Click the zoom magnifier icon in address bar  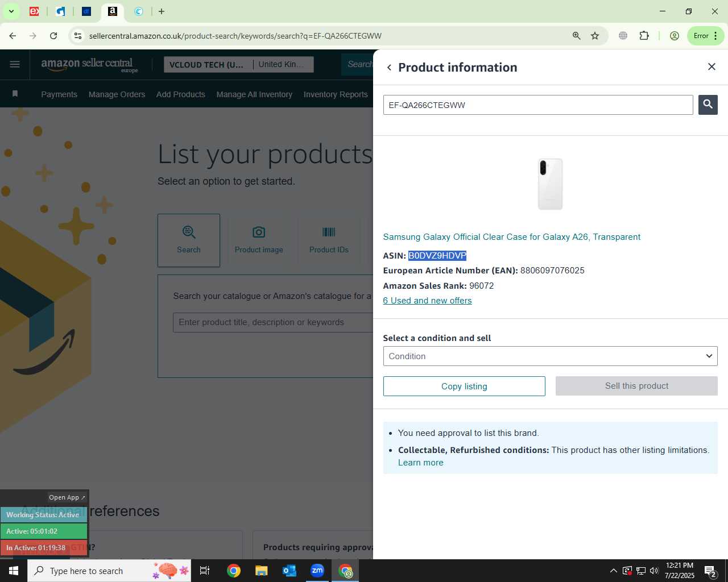577,36
